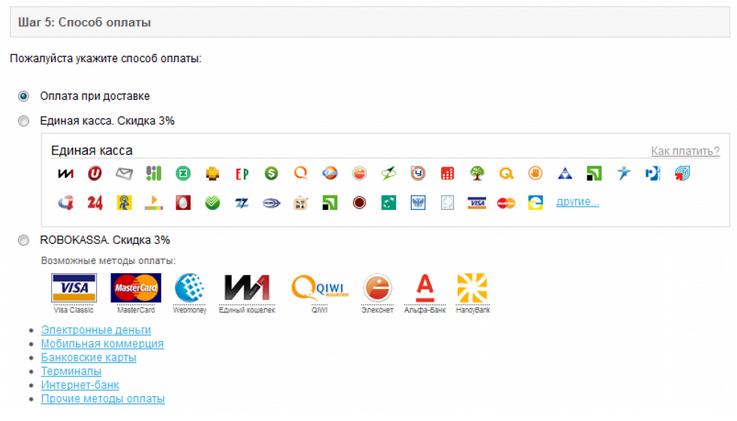
Task: Choose the Webmoney globe icon
Action: pos(191,288)
